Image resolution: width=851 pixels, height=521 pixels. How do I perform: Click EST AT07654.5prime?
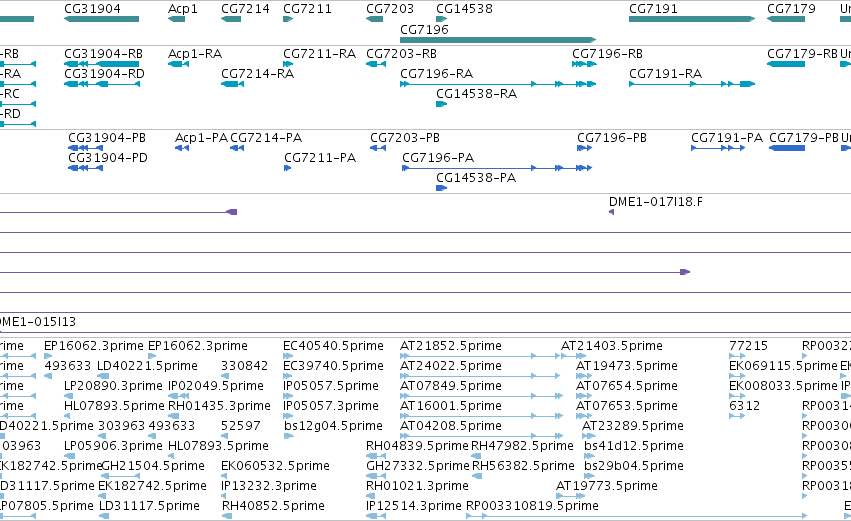tap(626, 386)
